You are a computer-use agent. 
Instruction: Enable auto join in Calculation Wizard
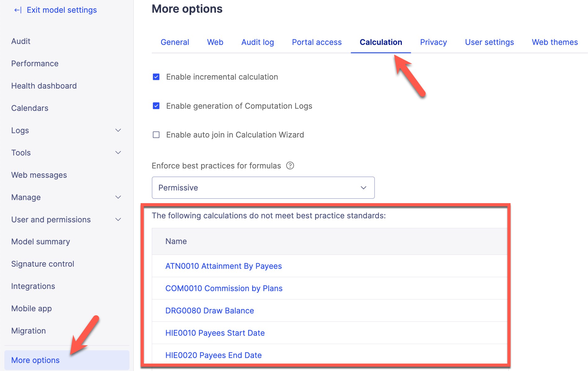156,135
